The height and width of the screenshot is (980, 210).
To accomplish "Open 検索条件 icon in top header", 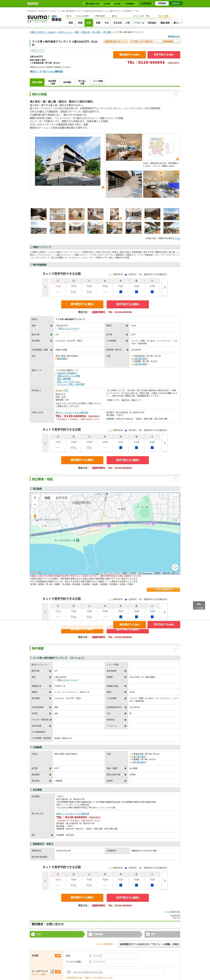I will (x=130, y=3).
